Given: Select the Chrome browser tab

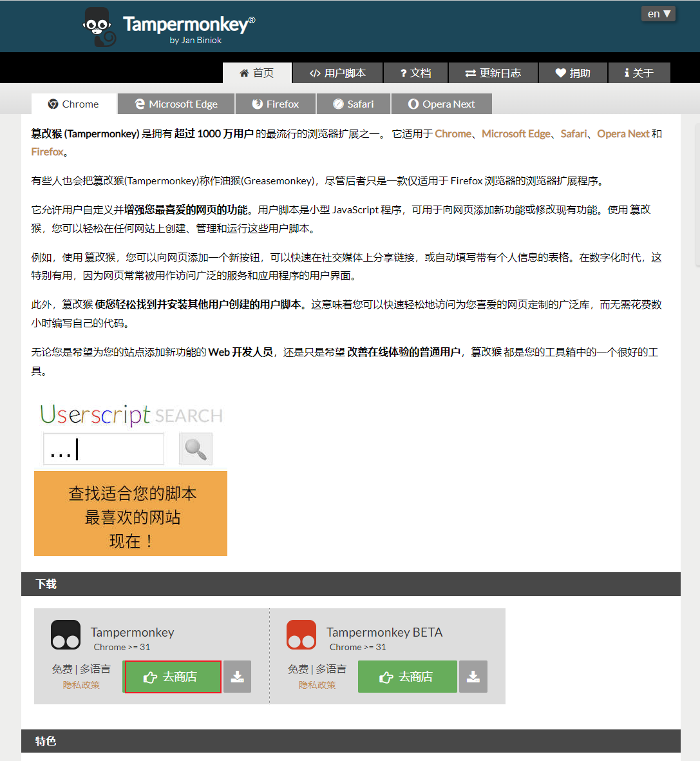Looking at the screenshot, I should tap(74, 104).
